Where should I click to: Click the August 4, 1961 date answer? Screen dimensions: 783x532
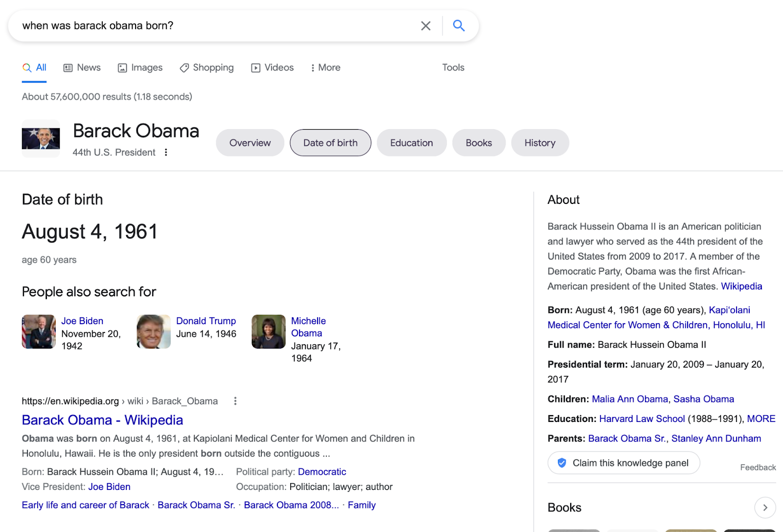(90, 232)
